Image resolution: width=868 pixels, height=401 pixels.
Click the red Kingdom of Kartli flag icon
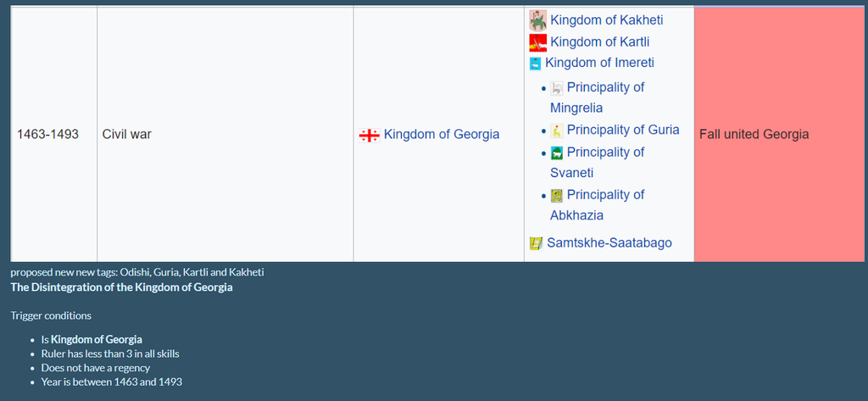click(x=537, y=42)
